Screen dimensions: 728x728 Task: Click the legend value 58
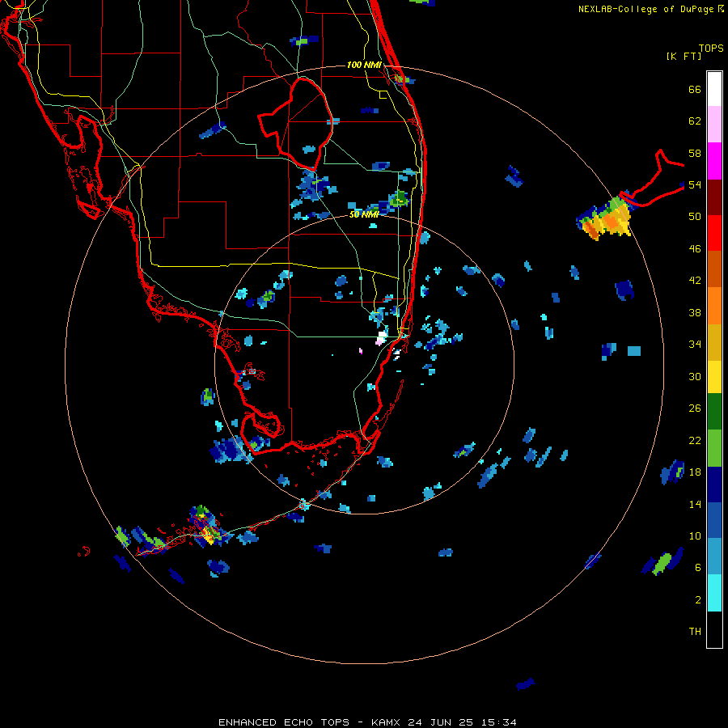click(695, 153)
